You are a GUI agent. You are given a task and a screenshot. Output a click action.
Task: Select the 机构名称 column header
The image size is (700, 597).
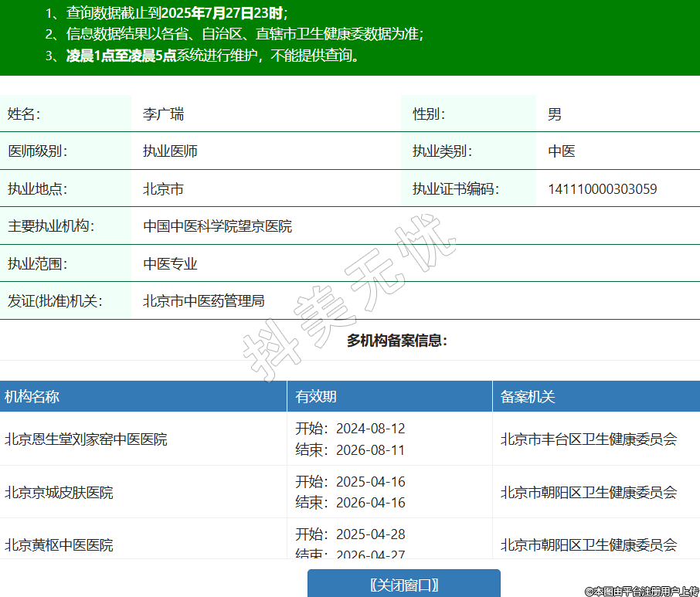click(32, 397)
